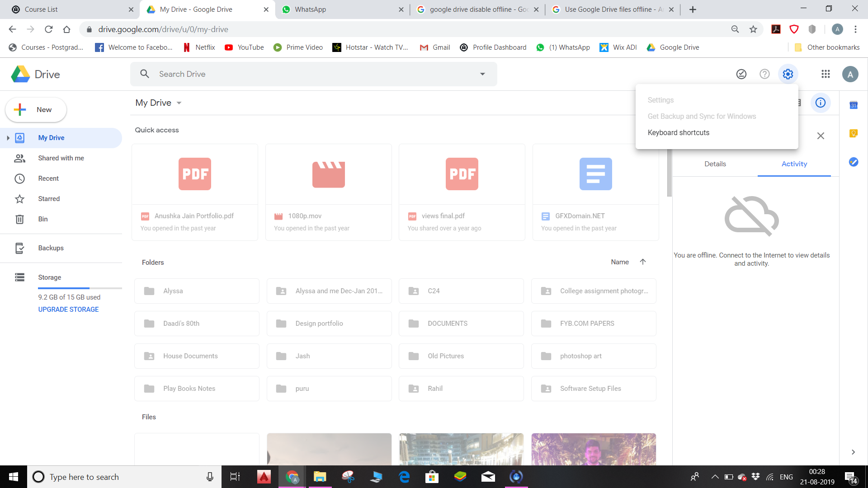Expand the search Drive dropdown arrow
868x488 pixels.
click(483, 74)
